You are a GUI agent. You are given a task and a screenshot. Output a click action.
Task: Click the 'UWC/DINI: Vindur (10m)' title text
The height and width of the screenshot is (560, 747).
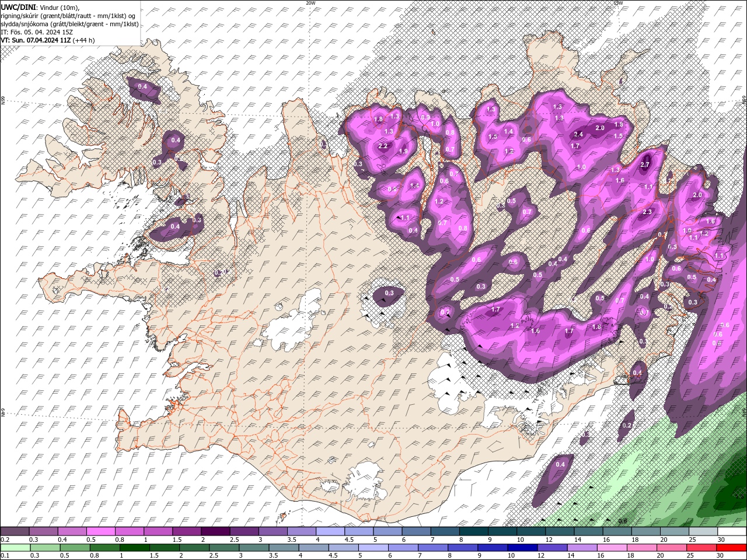click(40, 6)
